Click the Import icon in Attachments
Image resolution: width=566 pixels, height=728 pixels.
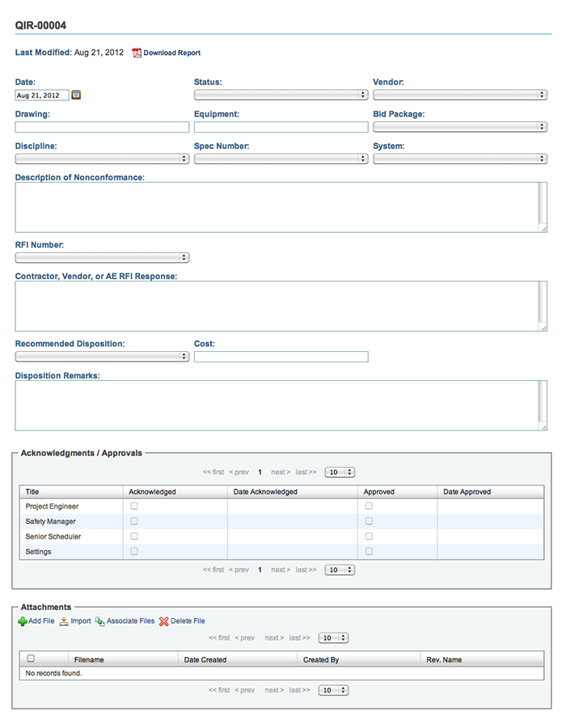64,621
